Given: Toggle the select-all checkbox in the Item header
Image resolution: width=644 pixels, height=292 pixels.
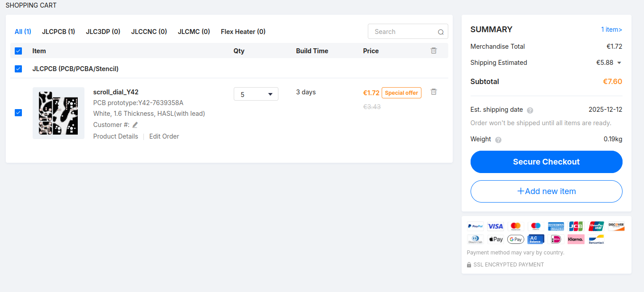Looking at the screenshot, I should click(18, 51).
